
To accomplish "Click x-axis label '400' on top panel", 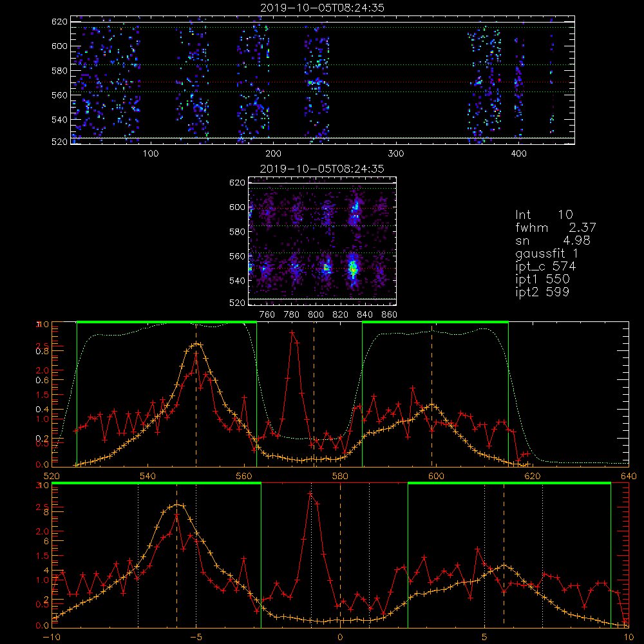I will pyautogui.click(x=518, y=153).
